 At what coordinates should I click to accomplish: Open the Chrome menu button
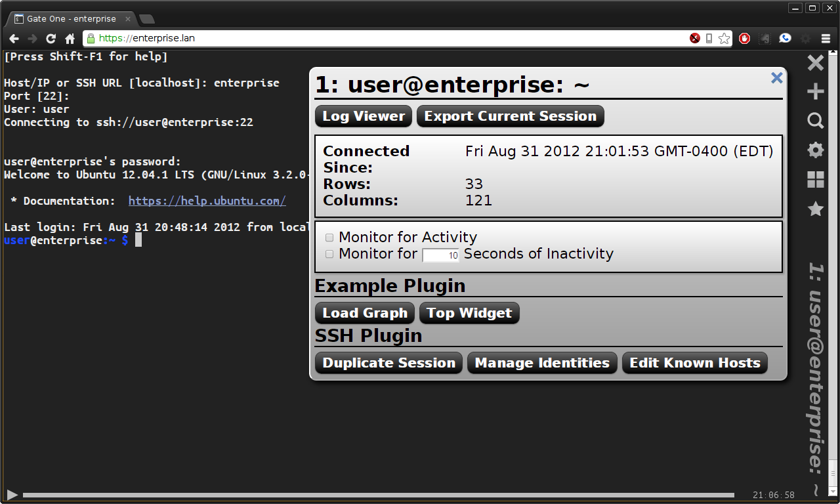(826, 39)
